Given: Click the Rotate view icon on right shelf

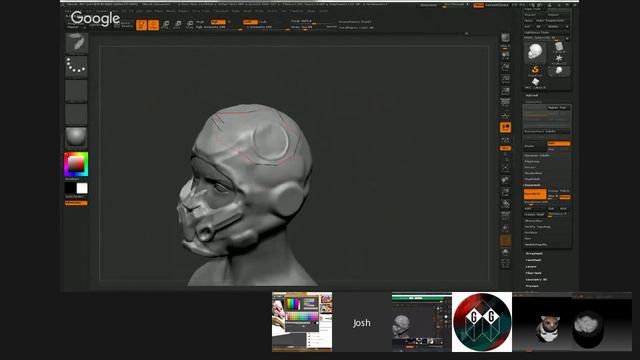Looking at the screenshot, I should point(505,204).
